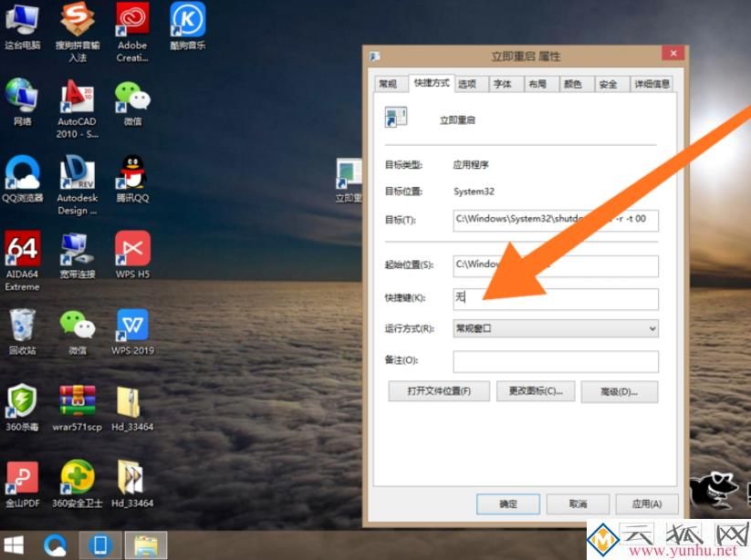Open the 安全 tab in the dialog

coord(608,82)
